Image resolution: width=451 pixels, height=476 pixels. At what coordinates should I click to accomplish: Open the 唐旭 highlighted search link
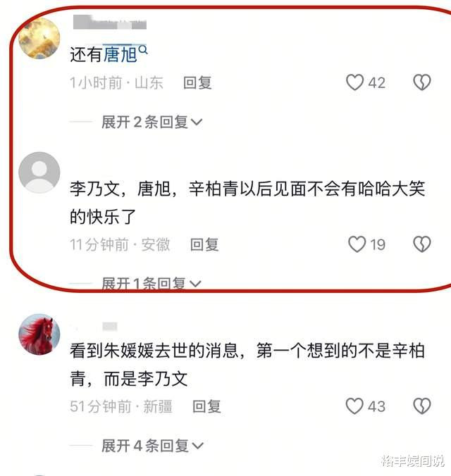pos(121,55)
